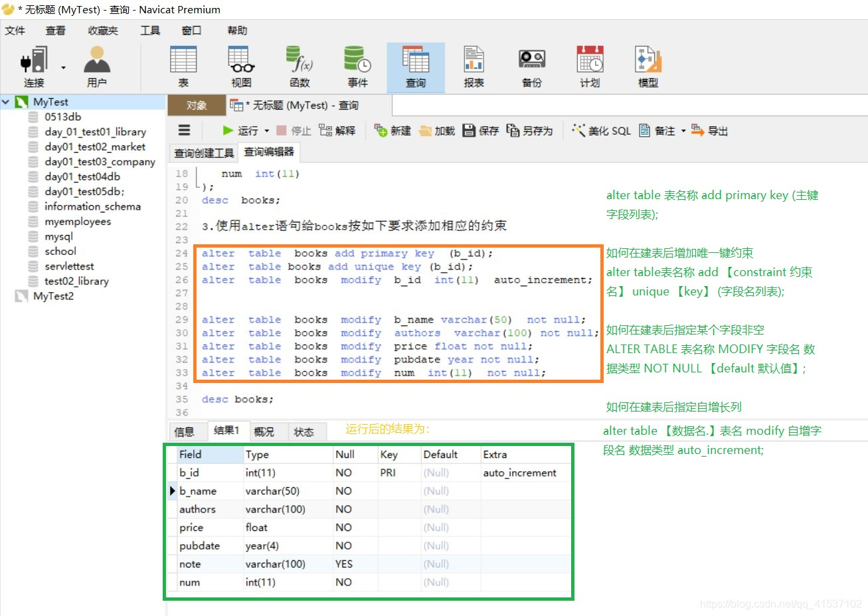Click the Field column header
This screenshot has height=616, width=868.
(x=210, y=455)
